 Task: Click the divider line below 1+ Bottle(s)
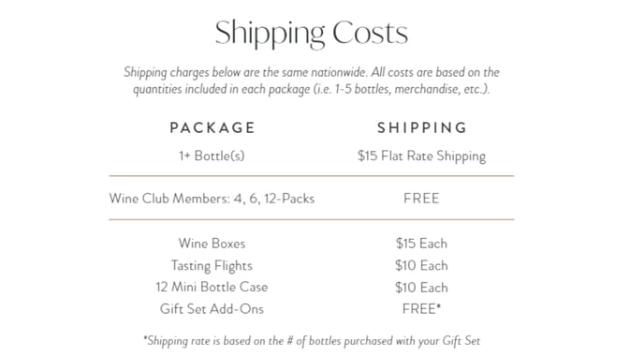click(312, 176)
